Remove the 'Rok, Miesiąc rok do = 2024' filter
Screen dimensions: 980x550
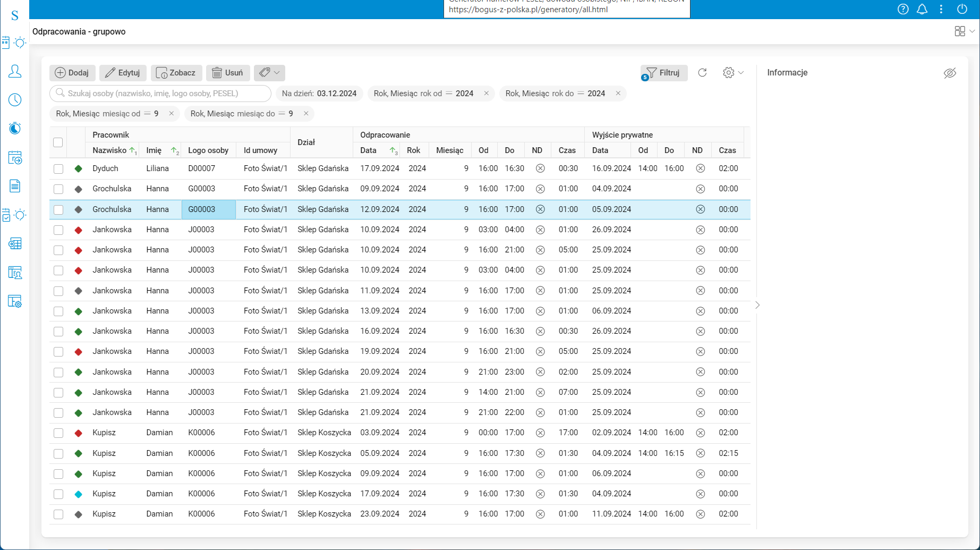click(x=618, y=94)
